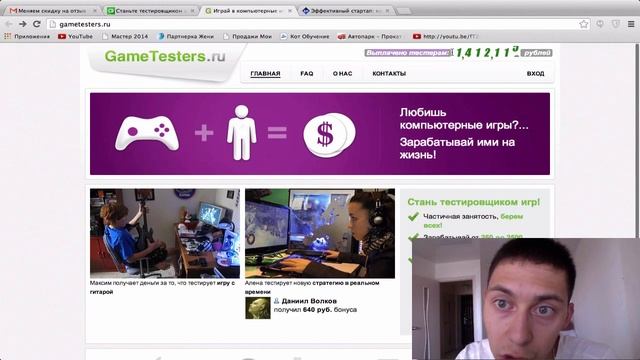Viewport: 640px width, 360px height.
Task: Click 'Выплачено тестерам' label
Action: coord(407,53)
